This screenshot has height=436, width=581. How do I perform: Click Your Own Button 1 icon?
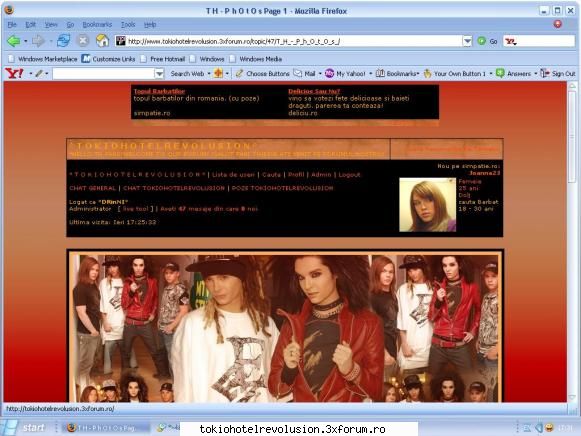pos(428,73)
